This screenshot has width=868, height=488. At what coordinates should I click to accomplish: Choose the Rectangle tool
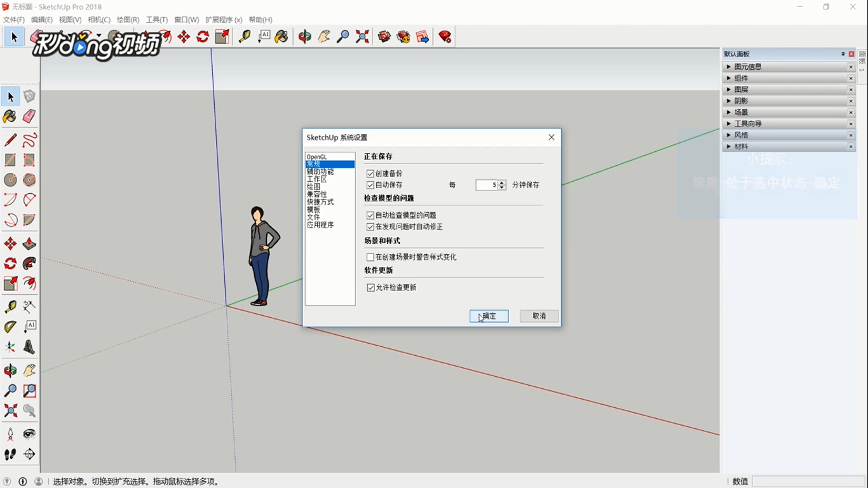coord(10,160)
